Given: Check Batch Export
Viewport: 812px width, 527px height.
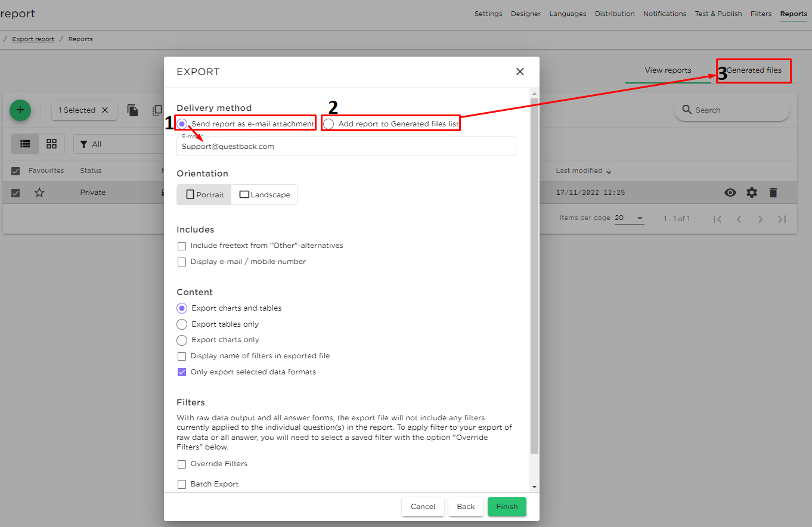Looking at the screenshot, I should point(182,484).
